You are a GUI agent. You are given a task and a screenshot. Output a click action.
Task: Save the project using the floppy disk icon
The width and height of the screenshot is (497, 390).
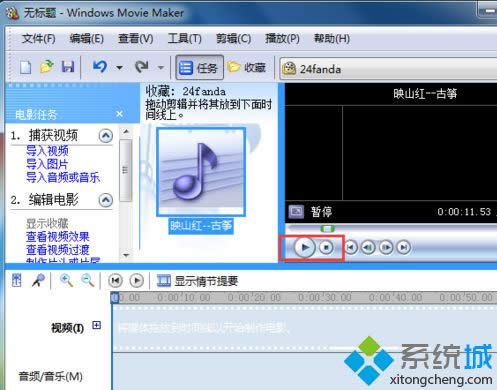(68, 67)
